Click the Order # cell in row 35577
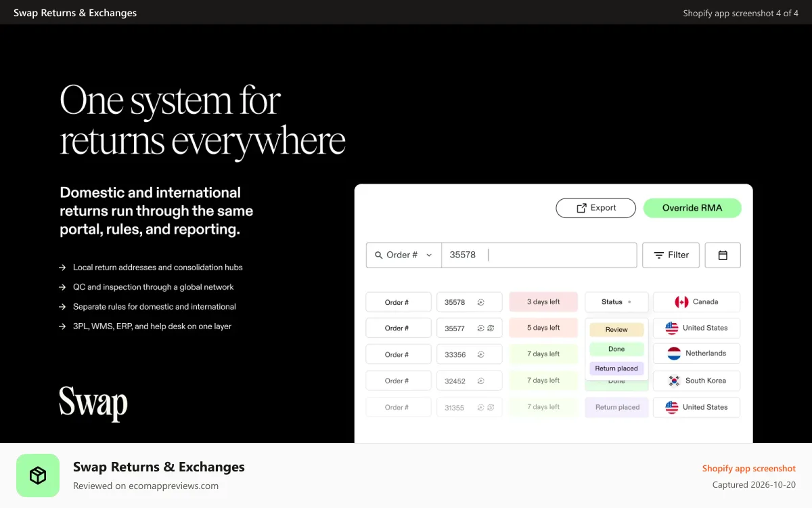 (399, 328)
